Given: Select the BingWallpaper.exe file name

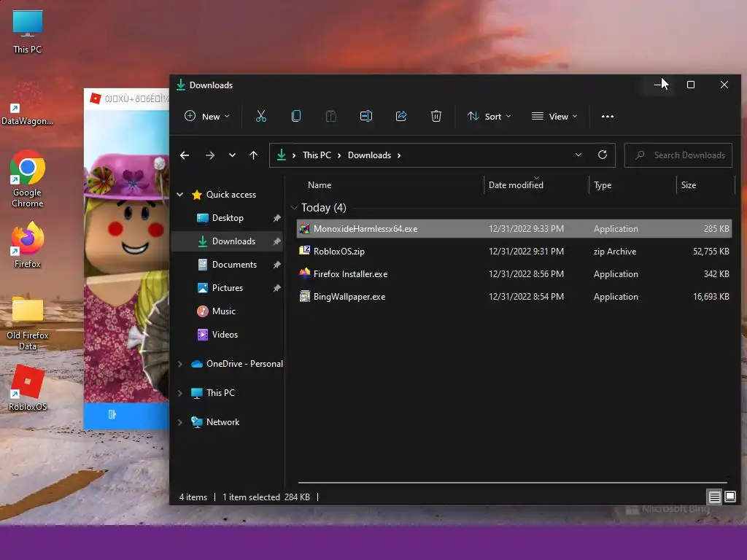Looking at the screenshot, I should (349, 297).
